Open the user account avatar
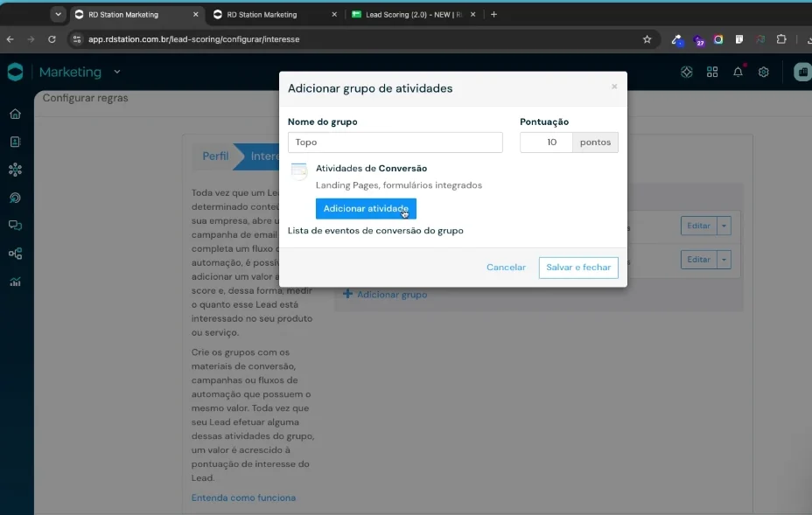 point(802,72)
